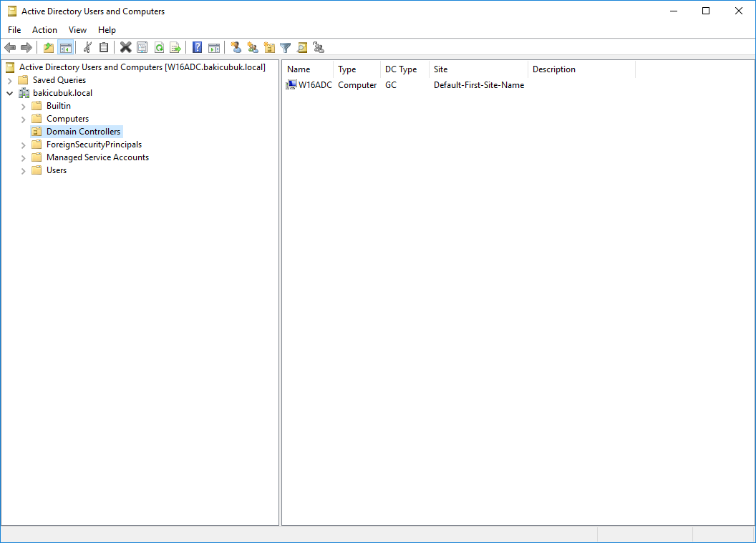
Task: Click the W16ADC computer icon in list
Action: [291, 85]
